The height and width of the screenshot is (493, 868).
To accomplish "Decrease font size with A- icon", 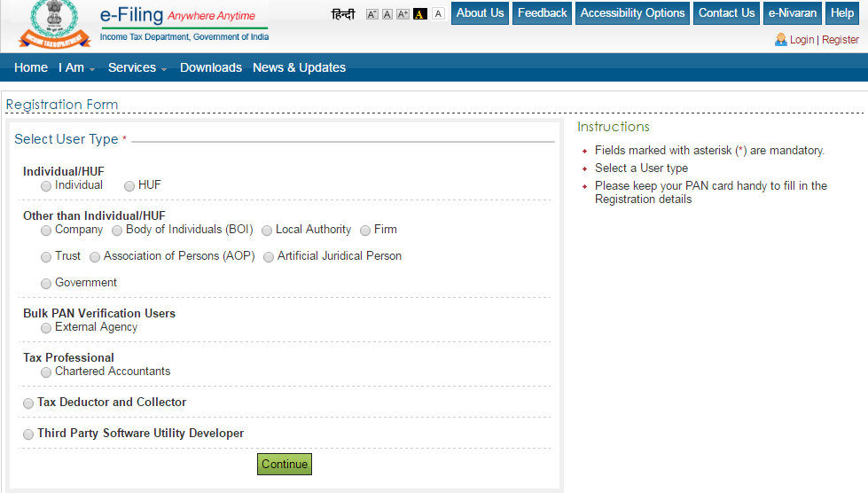I will coord(372,14).
